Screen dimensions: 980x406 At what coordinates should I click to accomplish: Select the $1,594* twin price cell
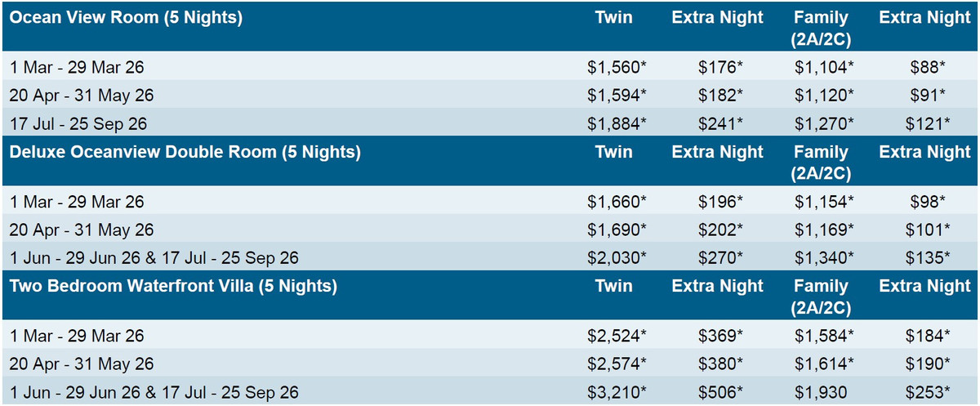click(x=617, y=96)
